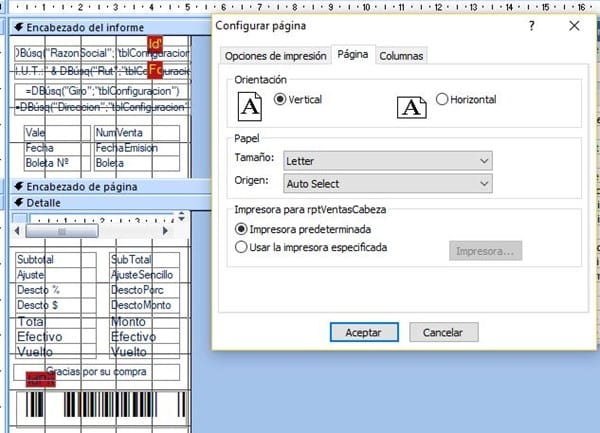Click the Aceptar button

pos(364,332)
